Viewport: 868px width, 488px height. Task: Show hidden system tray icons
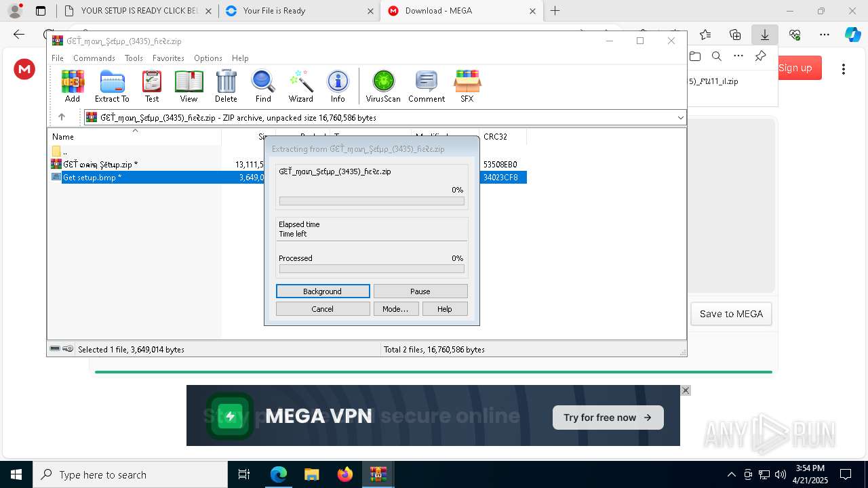tap(731, 474)
